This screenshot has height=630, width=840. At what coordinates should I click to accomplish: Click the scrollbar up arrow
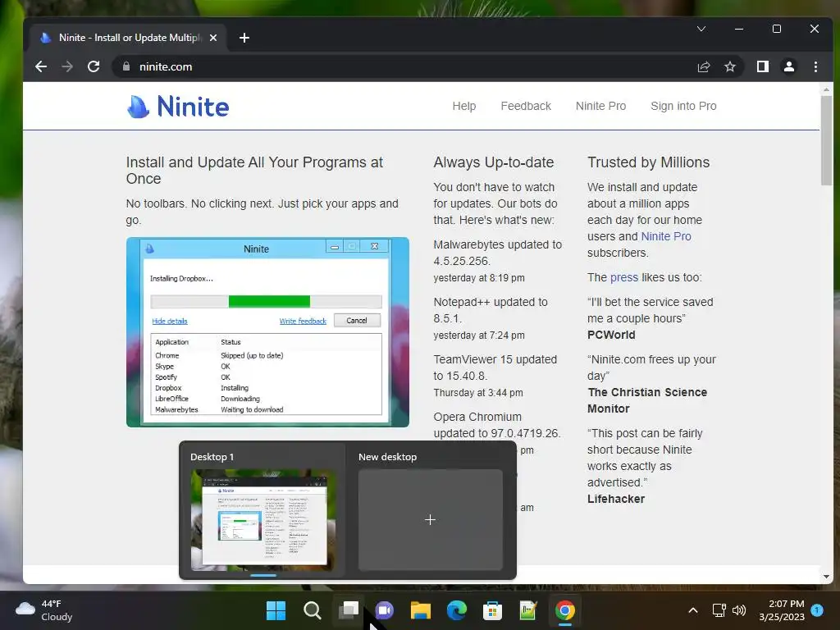[826, 89]
